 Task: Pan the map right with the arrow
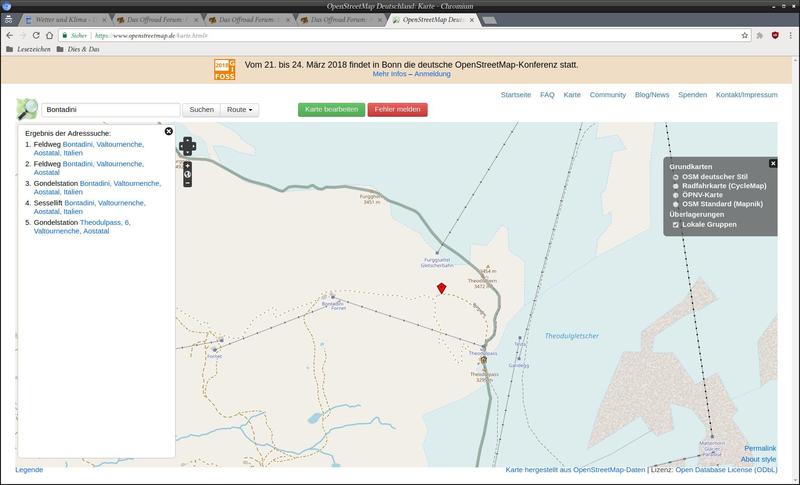point(193,146)
